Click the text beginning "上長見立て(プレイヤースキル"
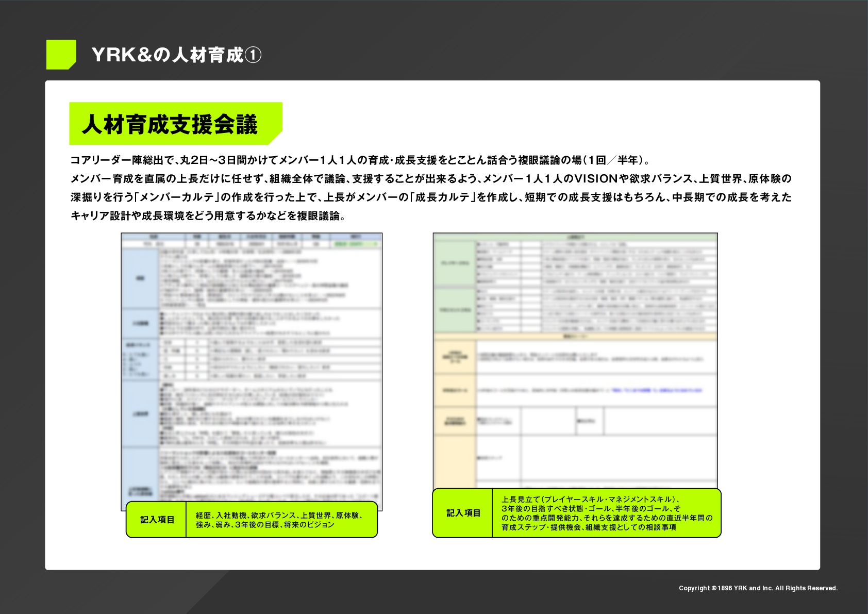 click(x=591, y=499)
